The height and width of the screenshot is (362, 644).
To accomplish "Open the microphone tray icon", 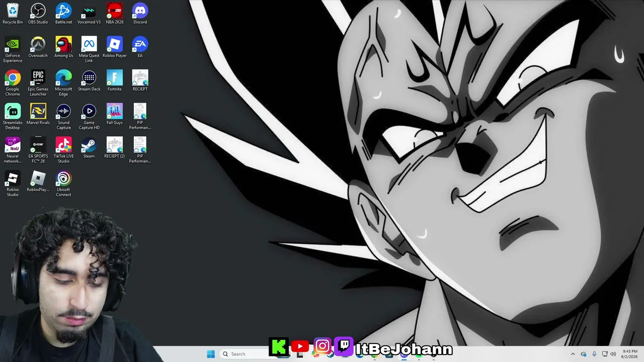I will tap(594, 354).
